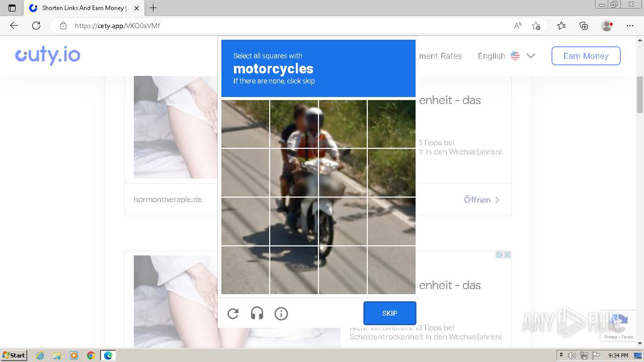Image resolution: width=644 pixels, height=362 pixels.
Task: Open the Action Center flag icon
Action: pos(596,355)
